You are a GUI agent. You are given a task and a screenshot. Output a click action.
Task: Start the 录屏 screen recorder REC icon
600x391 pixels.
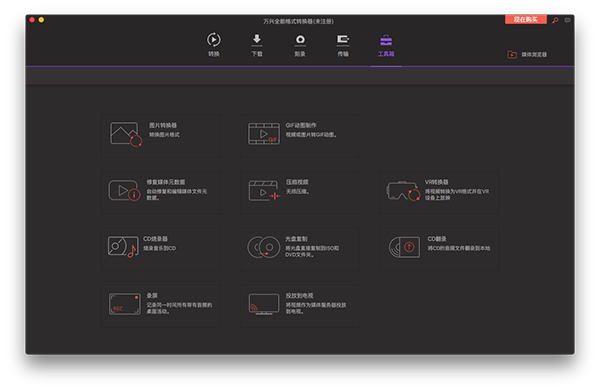tap(125, 304)
